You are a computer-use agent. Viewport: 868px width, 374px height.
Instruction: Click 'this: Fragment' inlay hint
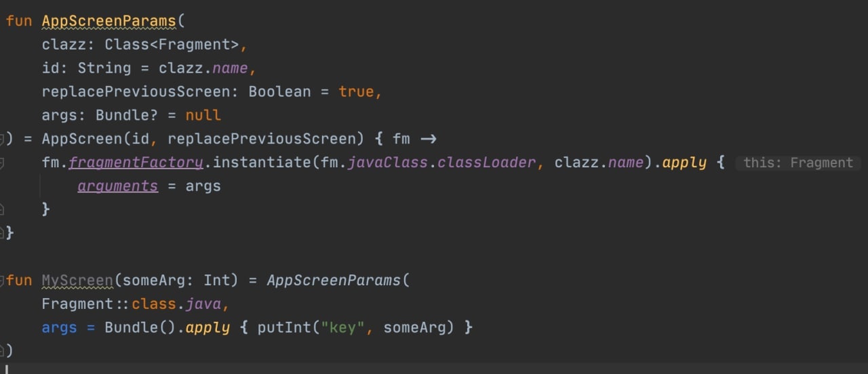(x=798, y=163)
